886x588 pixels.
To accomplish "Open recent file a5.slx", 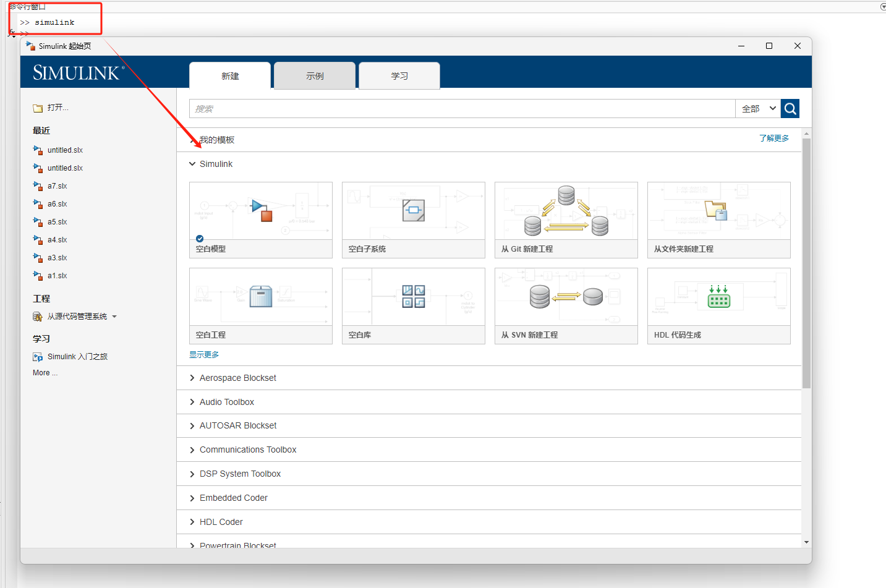I will pyautogui.click(x=58, y=222).
